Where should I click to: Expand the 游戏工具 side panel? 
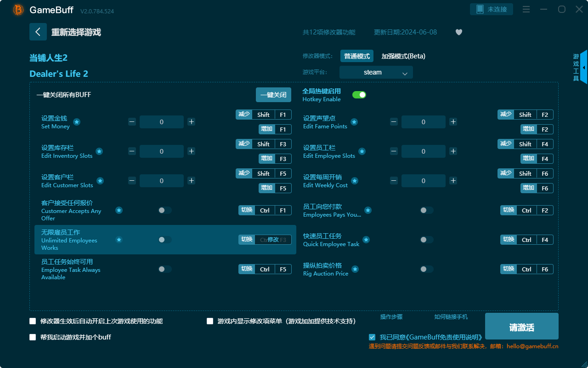(x=583, y=67)
